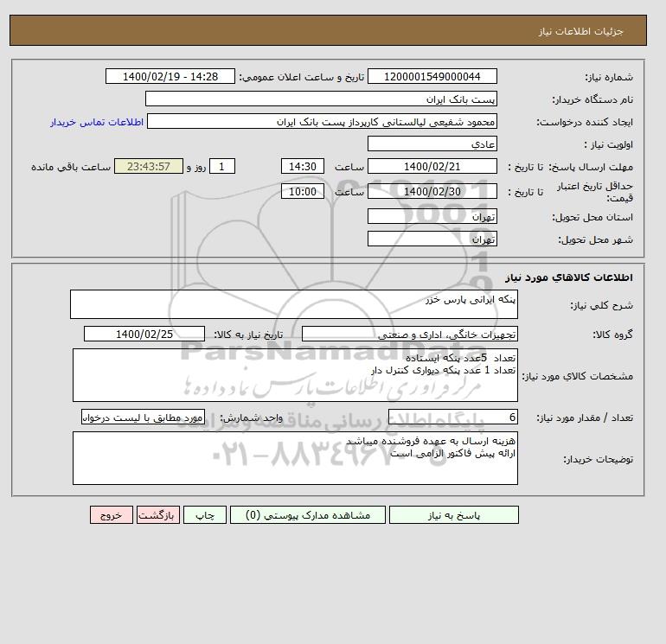The height and width of the screenshot is (644, 666).
Task: Click the چاپ print button
Action: point(205,515)
